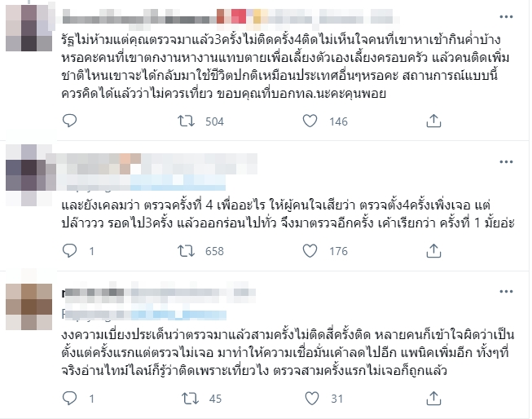Retweet the tweet showing 658 retweets

(187, 251)
